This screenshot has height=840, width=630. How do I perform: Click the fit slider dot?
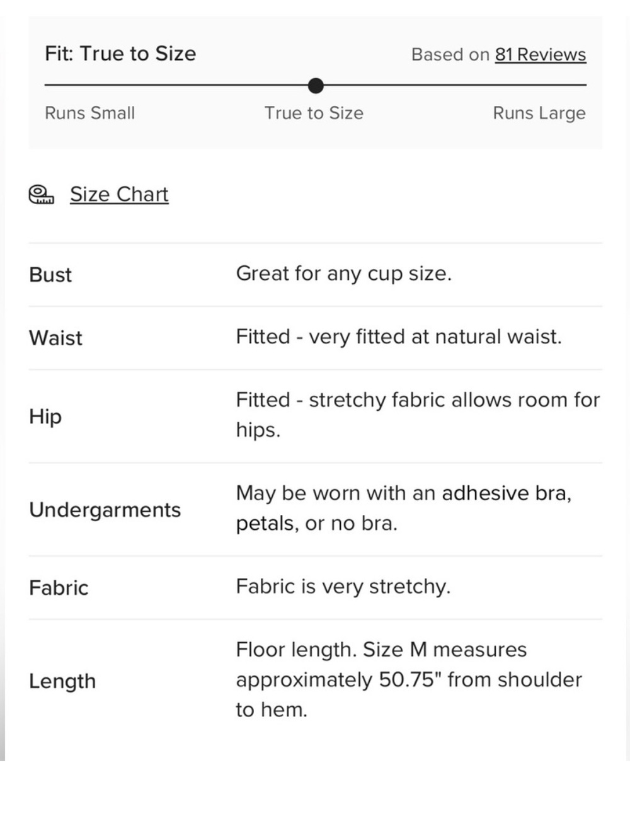click(316, 86)
